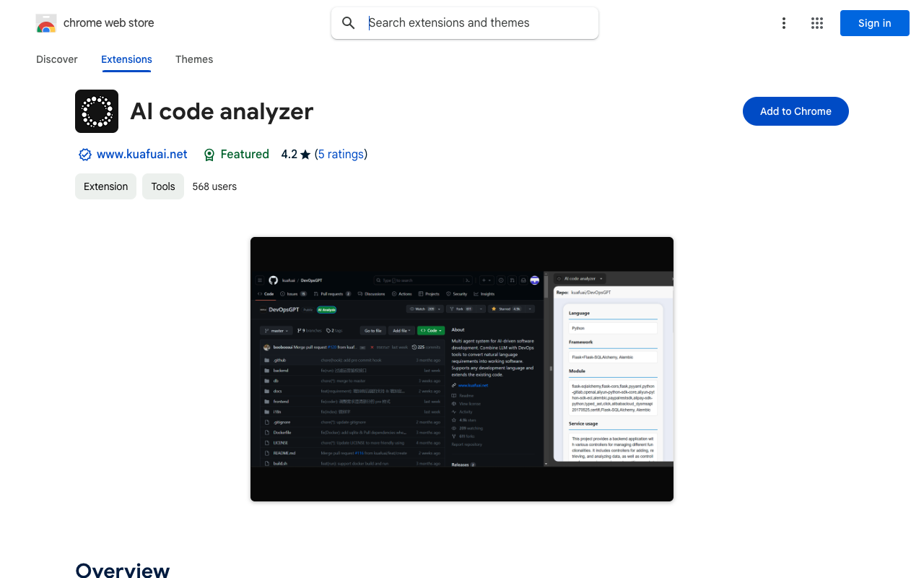
Task: Switch to the Discover tab
Action: pyautogui.click(x=57, y=59)
